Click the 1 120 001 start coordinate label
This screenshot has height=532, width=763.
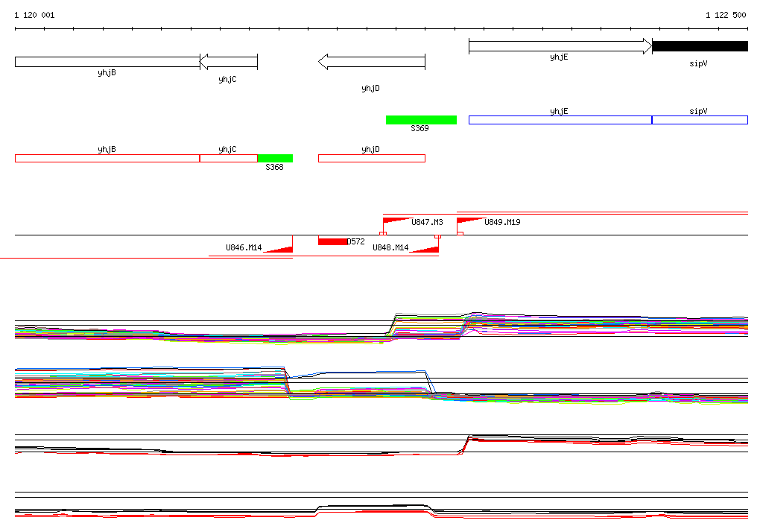coord(34,15)
